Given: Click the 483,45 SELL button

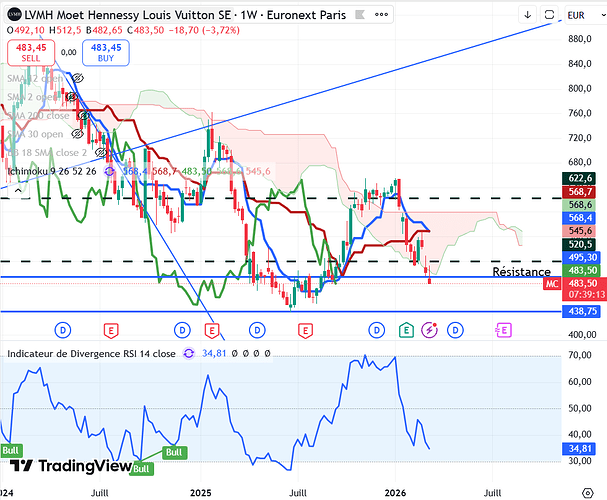Looking at the screenshot, I should coord(31,53).
